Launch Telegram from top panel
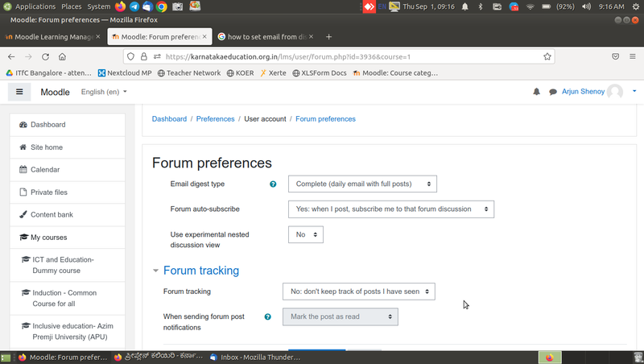 click(134, 6)
